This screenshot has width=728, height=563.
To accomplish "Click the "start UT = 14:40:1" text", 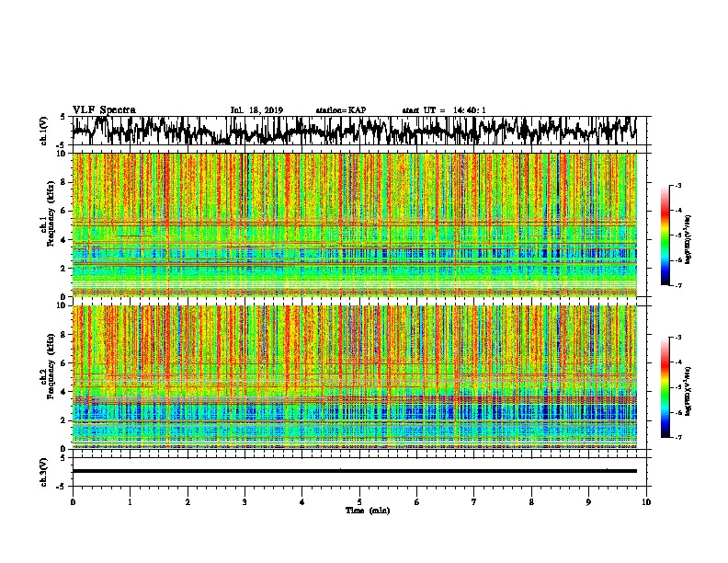I will (444, 110).
